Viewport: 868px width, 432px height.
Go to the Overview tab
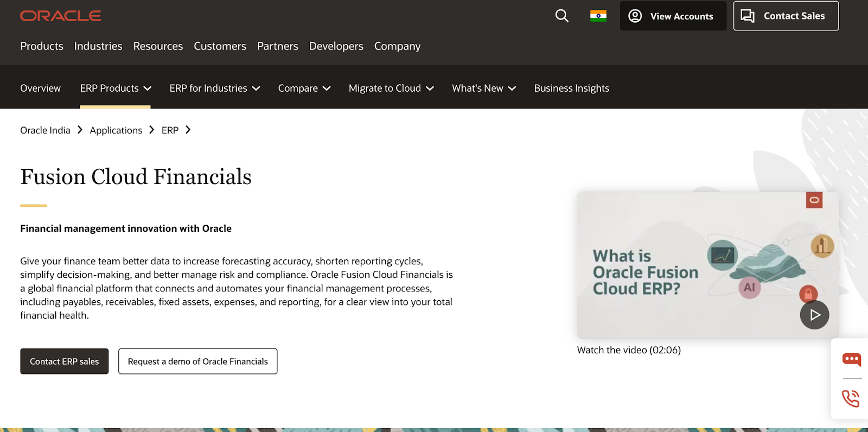(41, 88)
